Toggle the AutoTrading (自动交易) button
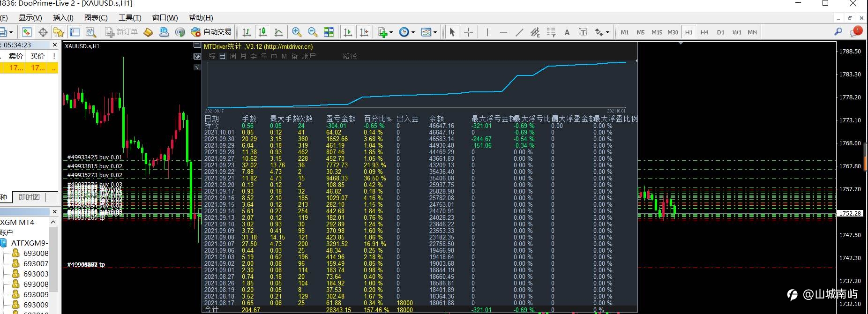Screen dimensions: 868x314 click(211, 32)
